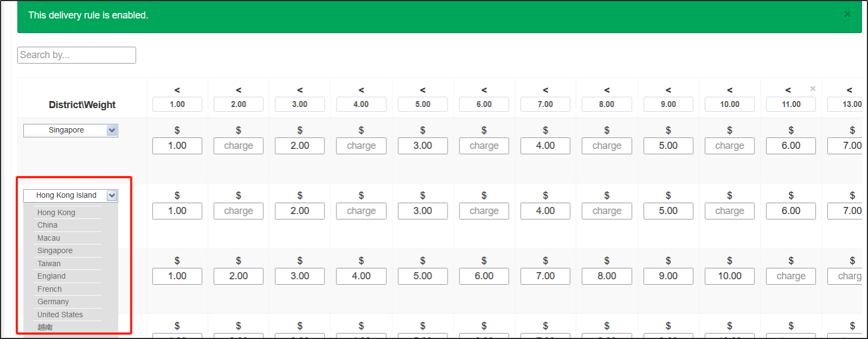Select United States in district dropdown
868x339 pixels.
point(60,315)
